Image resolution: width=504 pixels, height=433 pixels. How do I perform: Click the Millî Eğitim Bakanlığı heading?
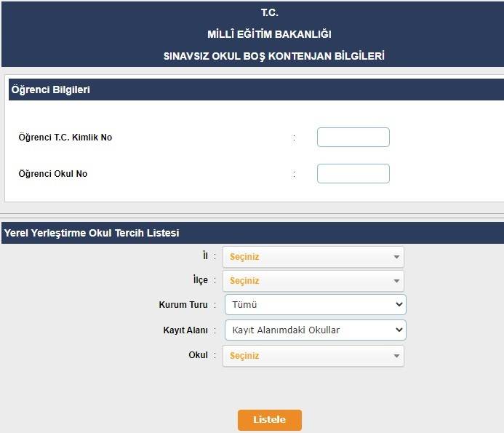click(x=270, y=34)
